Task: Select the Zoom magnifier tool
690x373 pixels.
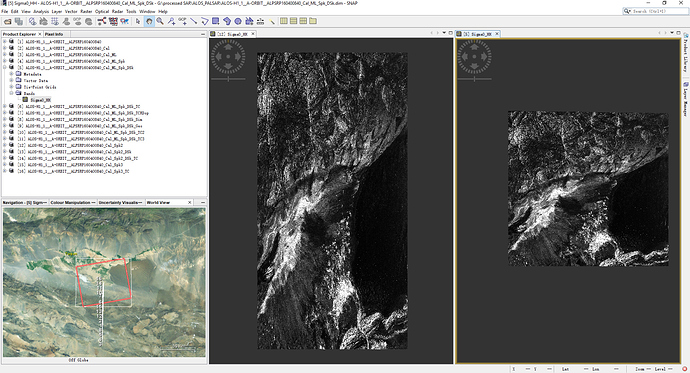Action: click(x=160, y=21)
